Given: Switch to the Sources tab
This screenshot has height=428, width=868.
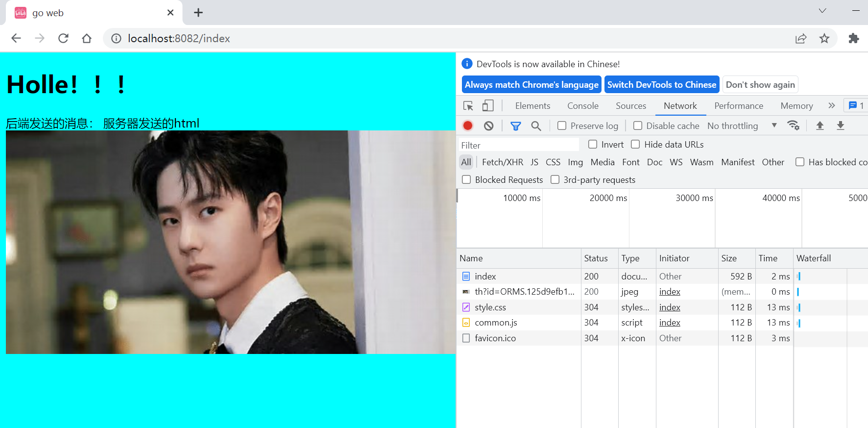Looking at the screenshot, I should click(631, 106).
